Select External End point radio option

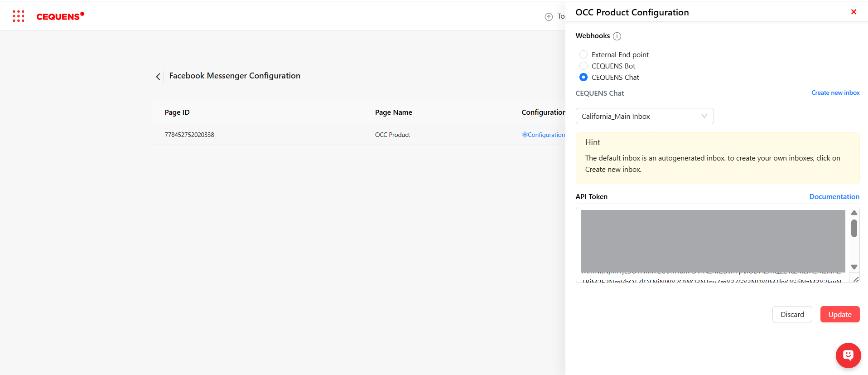point(583,54)
